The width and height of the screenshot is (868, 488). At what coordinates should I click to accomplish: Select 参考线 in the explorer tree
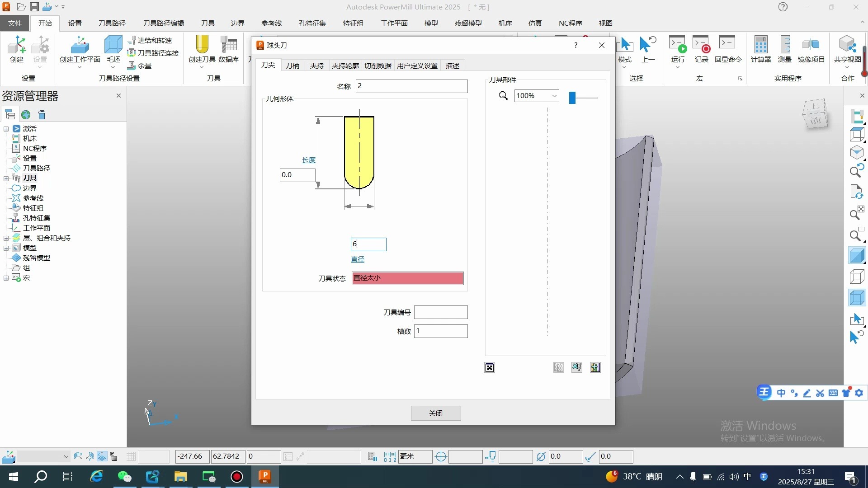(33, 198)
